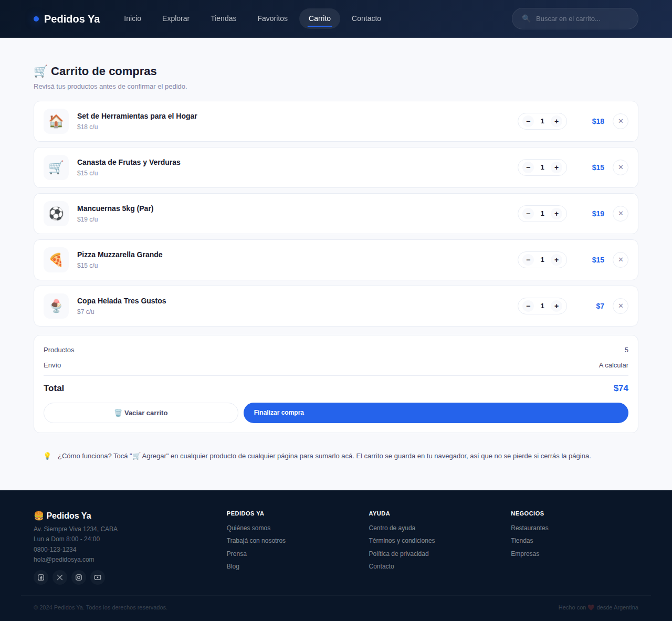Click the phone number 0800-123-1234
Screen dimensions: 672x621
pyautogui.click(x=55, y=550)
